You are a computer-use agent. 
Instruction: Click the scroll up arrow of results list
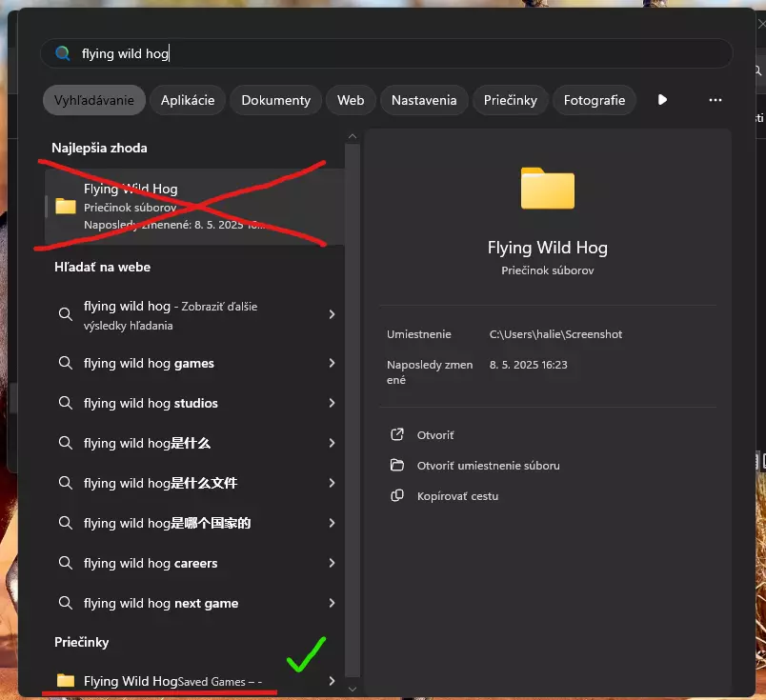[x=353, y=136]
